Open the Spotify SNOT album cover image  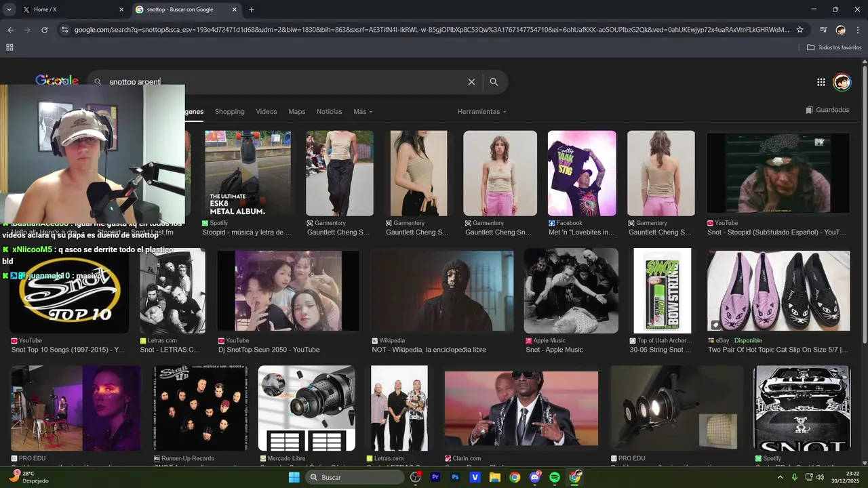(x=802, y=409)
